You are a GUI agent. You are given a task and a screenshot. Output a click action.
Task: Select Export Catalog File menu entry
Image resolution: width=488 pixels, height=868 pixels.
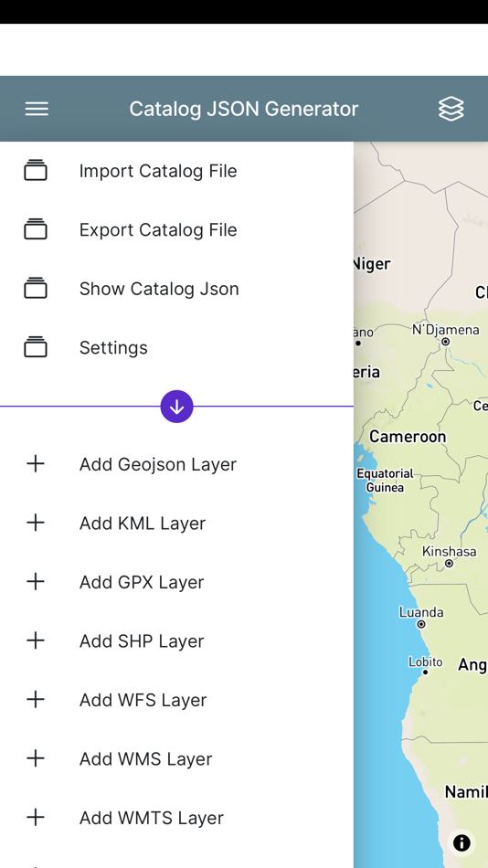coord(176,229)
